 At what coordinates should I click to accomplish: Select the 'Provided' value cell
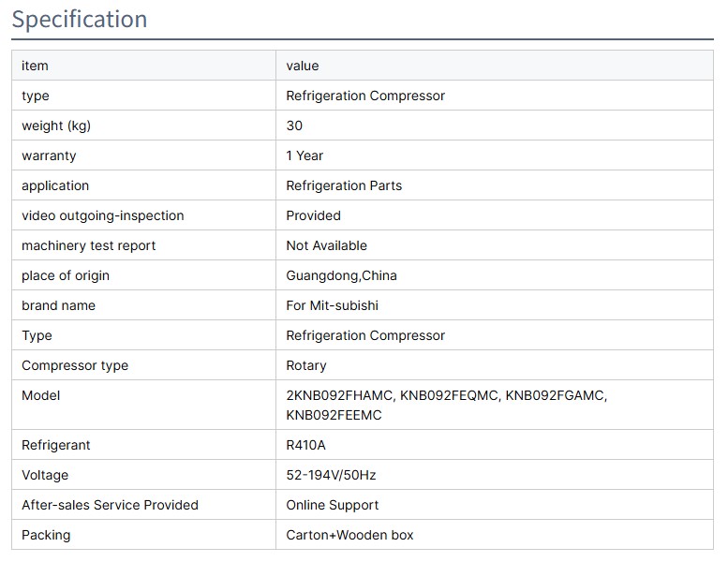coord(313,215)
